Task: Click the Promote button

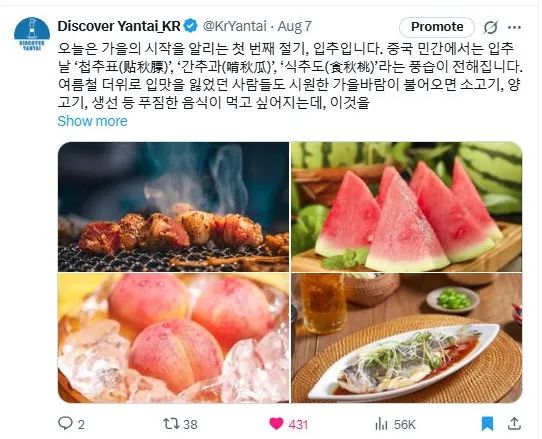Action: tap(437, 27)
